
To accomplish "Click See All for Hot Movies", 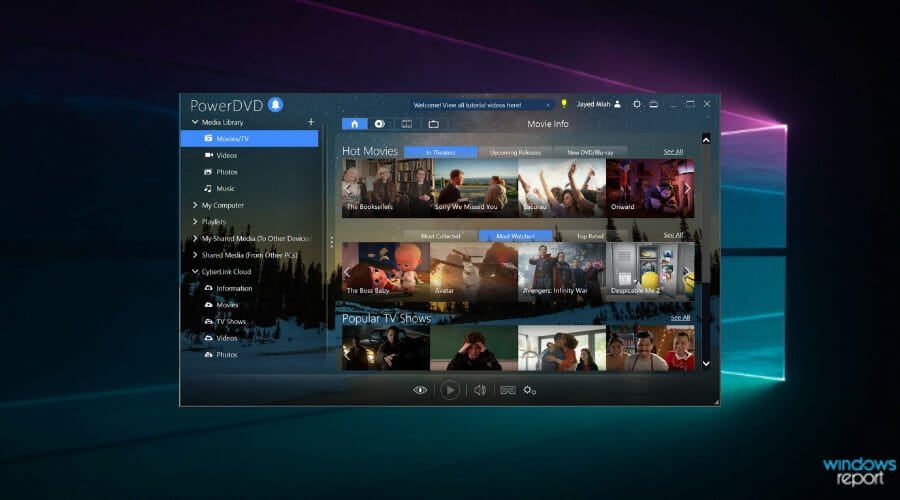I will pos(673,152).
